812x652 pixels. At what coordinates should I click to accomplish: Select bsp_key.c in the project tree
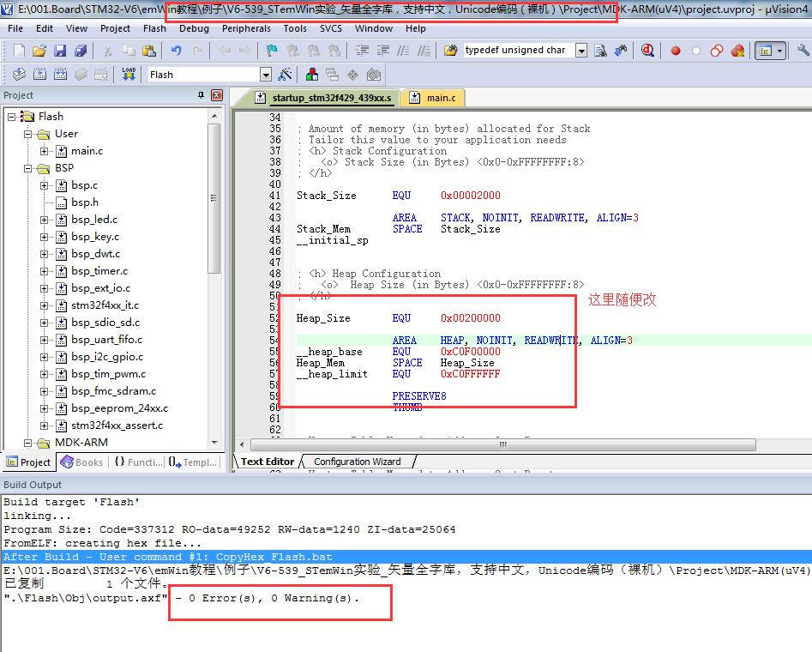(95, 237)
